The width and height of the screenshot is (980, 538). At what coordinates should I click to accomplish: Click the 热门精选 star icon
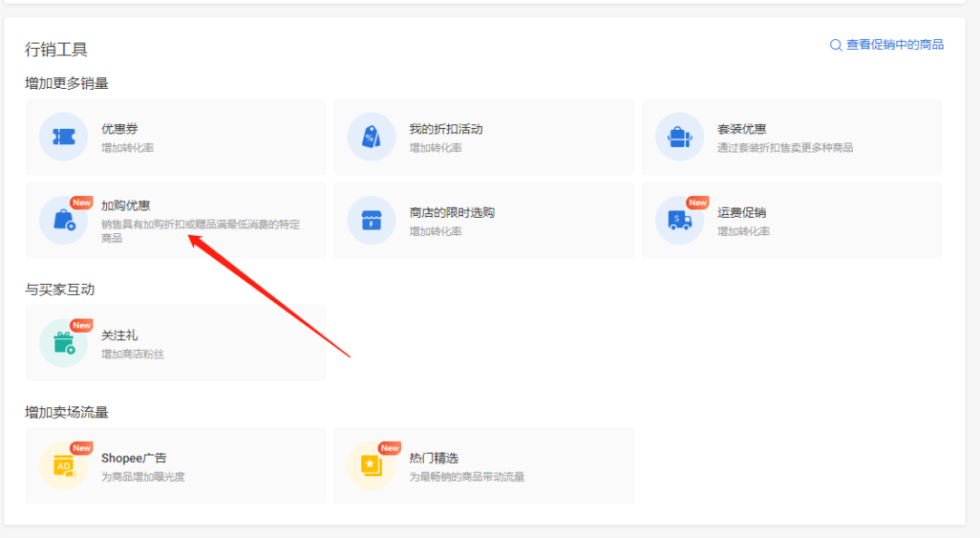tap(371, 465)
